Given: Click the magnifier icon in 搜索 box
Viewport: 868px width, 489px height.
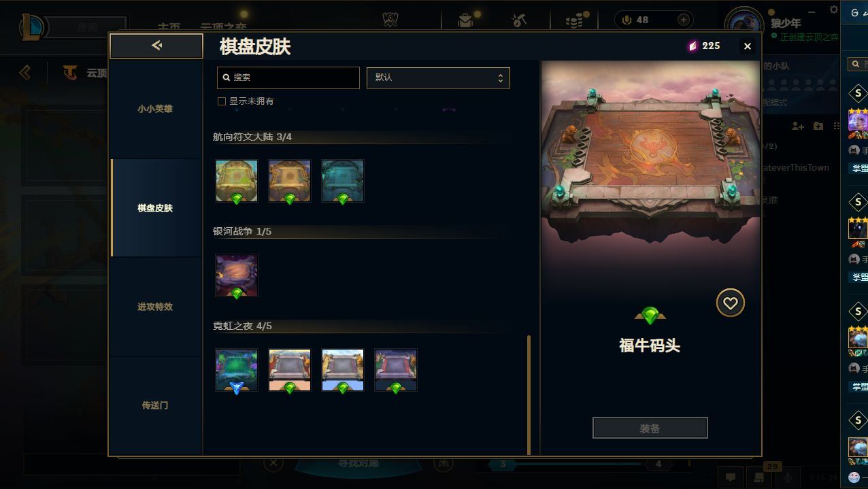Looking at the screenshot, I should coord(227,78).
